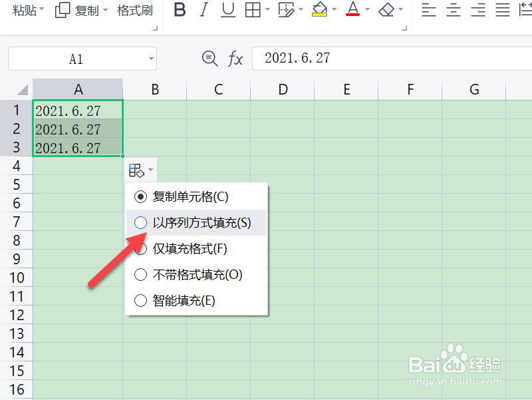This screenshot has width=532, height=400.
Task: Select column C header
Action: click(219, 90)
